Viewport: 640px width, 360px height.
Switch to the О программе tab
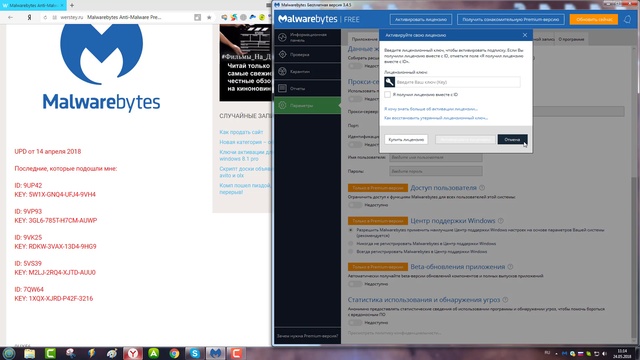(x=571, y=39)
